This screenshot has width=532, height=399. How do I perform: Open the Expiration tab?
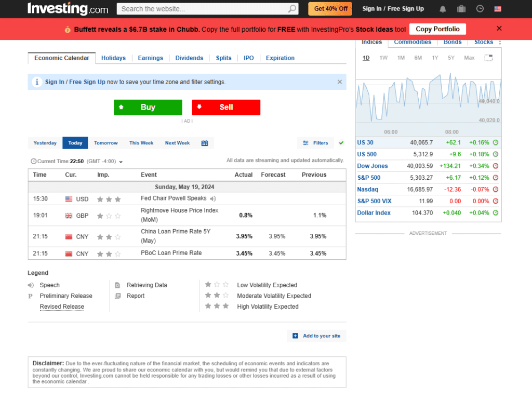[x=280, y=58]
